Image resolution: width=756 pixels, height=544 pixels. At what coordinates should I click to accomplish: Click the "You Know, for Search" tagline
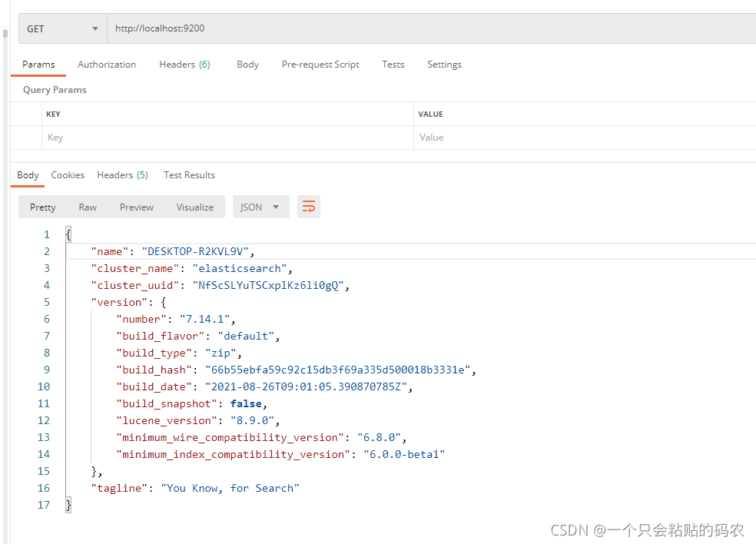click(230, 488)
